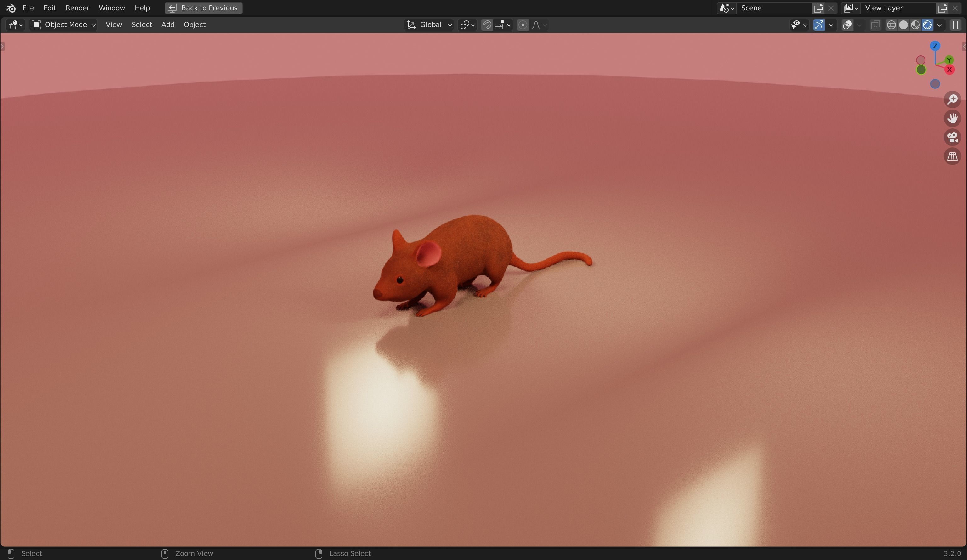Click the Blender logo icon
This screenshot has height=560, width=967.
pyautogui.click(x=11, y=8)
